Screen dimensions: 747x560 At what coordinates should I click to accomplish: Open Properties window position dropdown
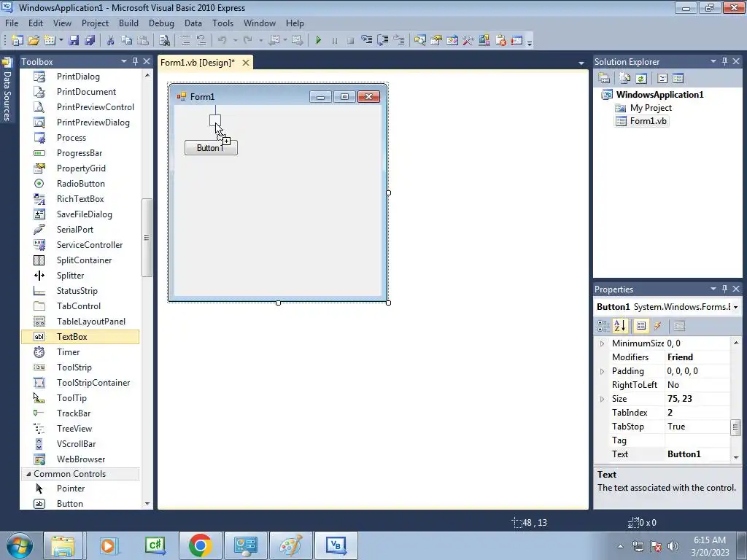pyautogui.click(x=713, y=289)
